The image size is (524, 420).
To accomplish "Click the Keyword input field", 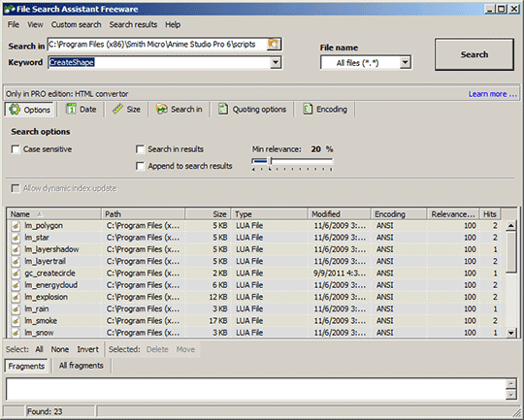I will (x=159, y=62).
